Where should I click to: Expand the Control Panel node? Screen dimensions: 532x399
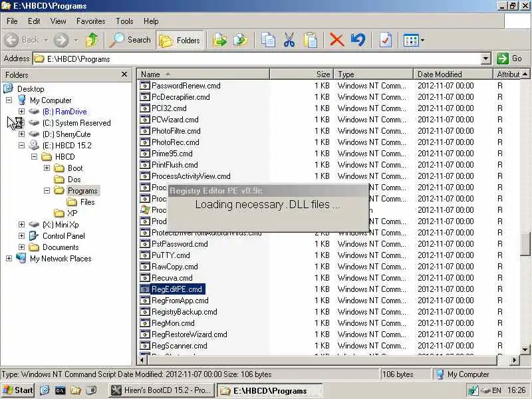pyautogui.click(x=21, y=236)
